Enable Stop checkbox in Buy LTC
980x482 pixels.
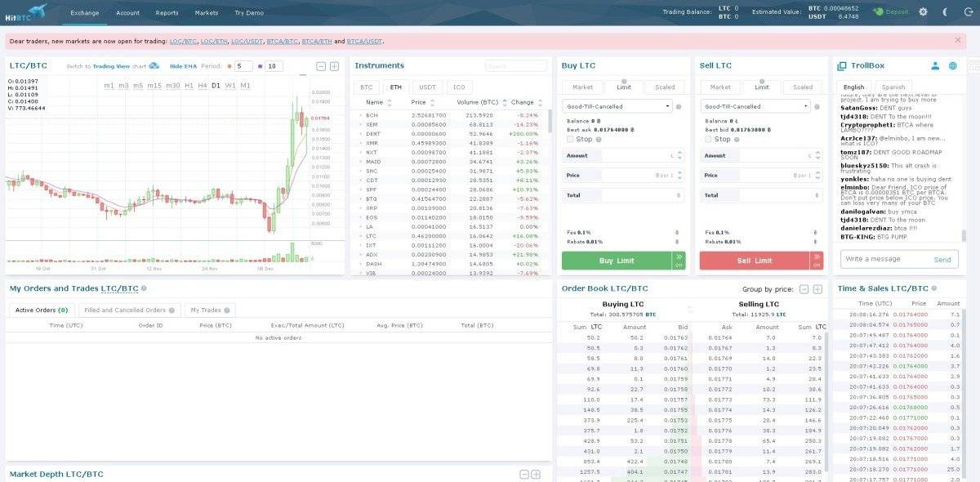click(x=571, y=139)
